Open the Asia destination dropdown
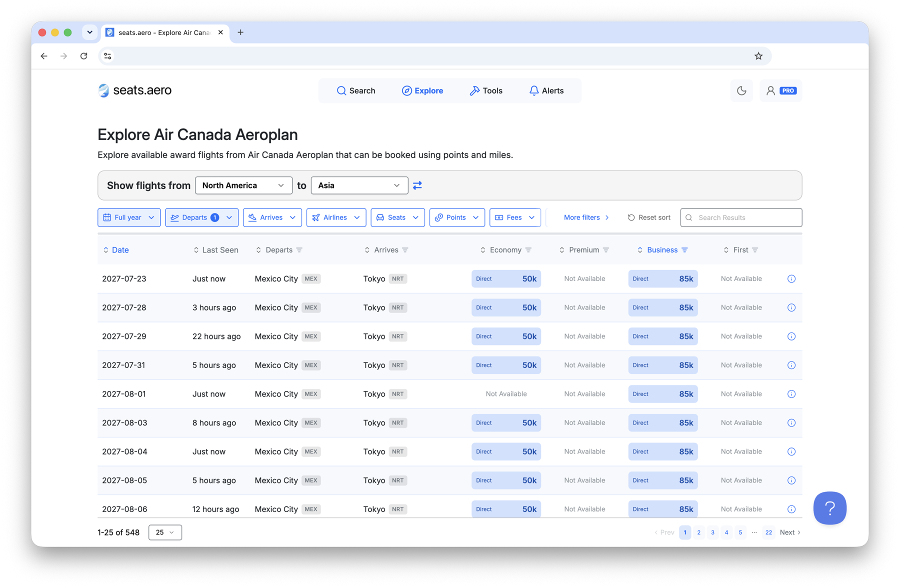Image resolution: width=900 pixels, height=588 pixels. click(359, 185)
